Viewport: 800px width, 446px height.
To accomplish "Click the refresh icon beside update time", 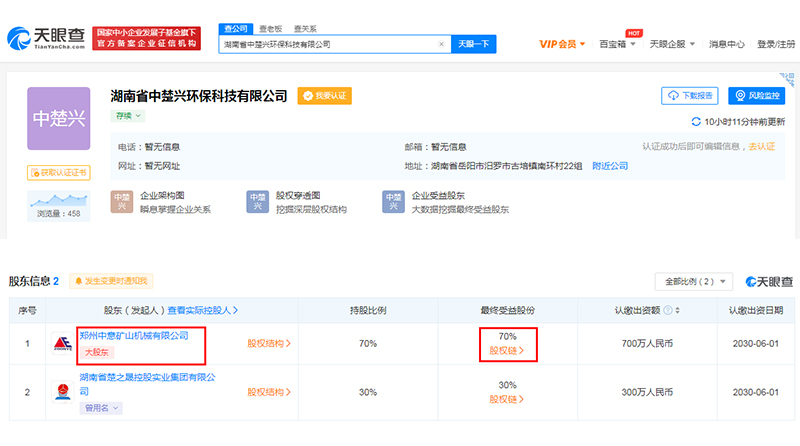I will (x=695, y=121).
